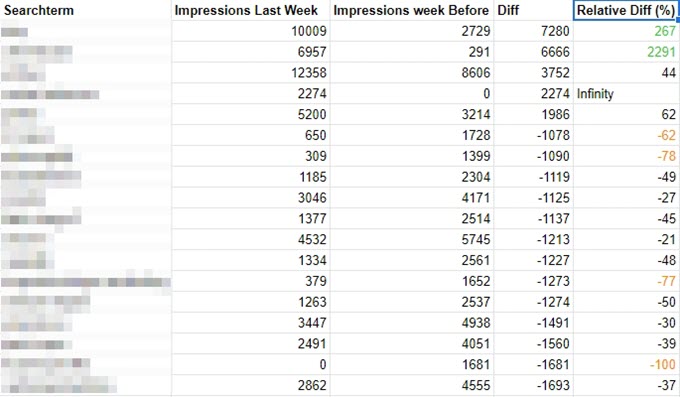Screen dimensions: 680x397
Task: Select the Searchterm header cell
Action: click(x=85, y=10)
